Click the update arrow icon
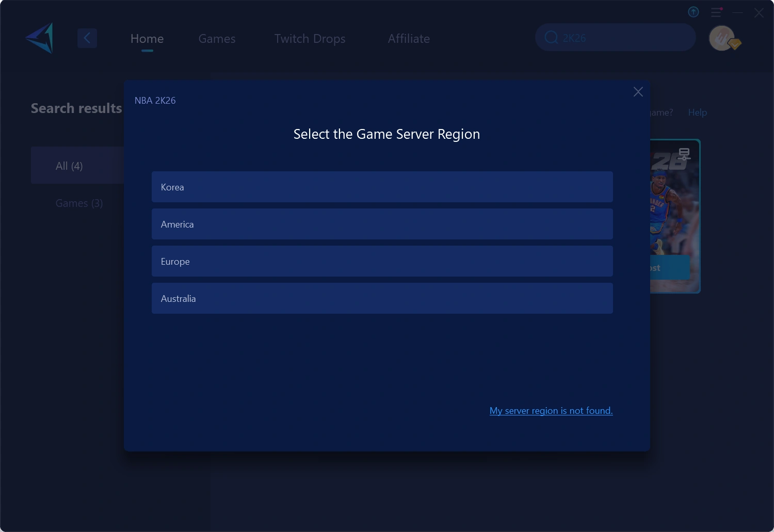774x532 pixels. (694, 12)
